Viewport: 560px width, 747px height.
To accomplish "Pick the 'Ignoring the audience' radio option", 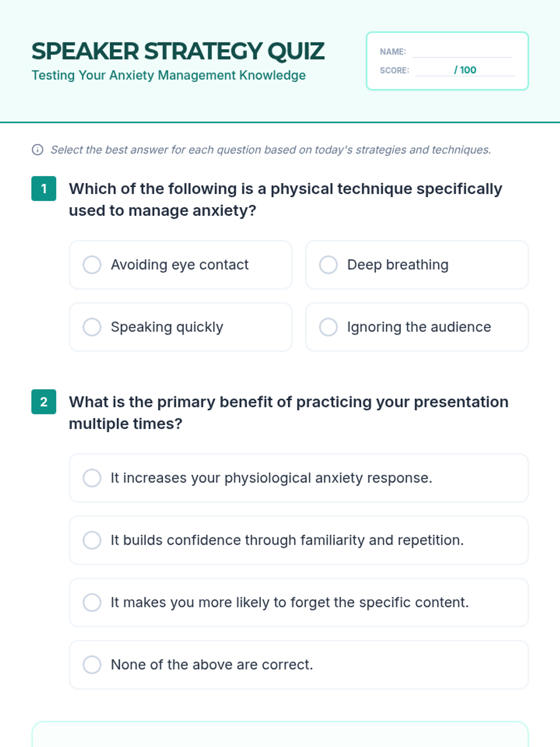I will point(328,327).
